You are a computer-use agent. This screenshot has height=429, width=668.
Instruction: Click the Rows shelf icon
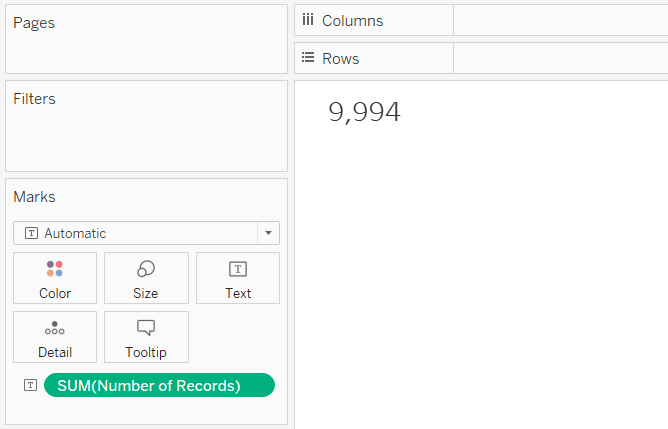coord(308,58)
